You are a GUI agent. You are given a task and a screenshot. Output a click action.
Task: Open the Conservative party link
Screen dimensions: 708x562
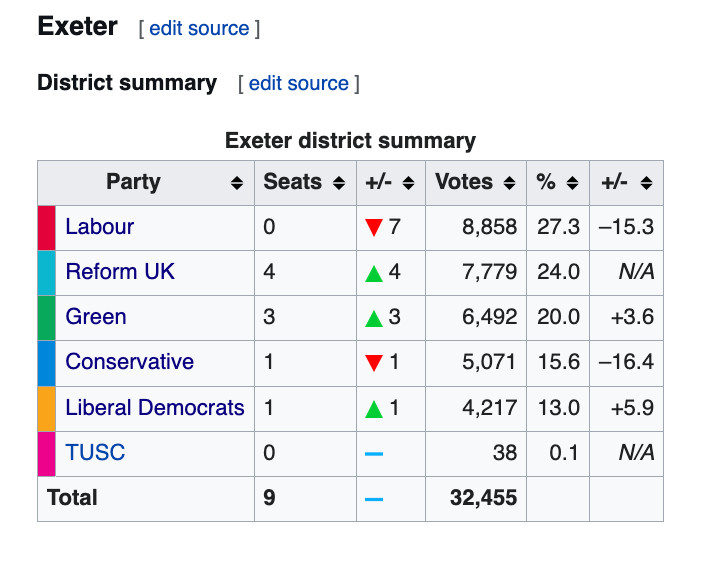tap(130, 362)
